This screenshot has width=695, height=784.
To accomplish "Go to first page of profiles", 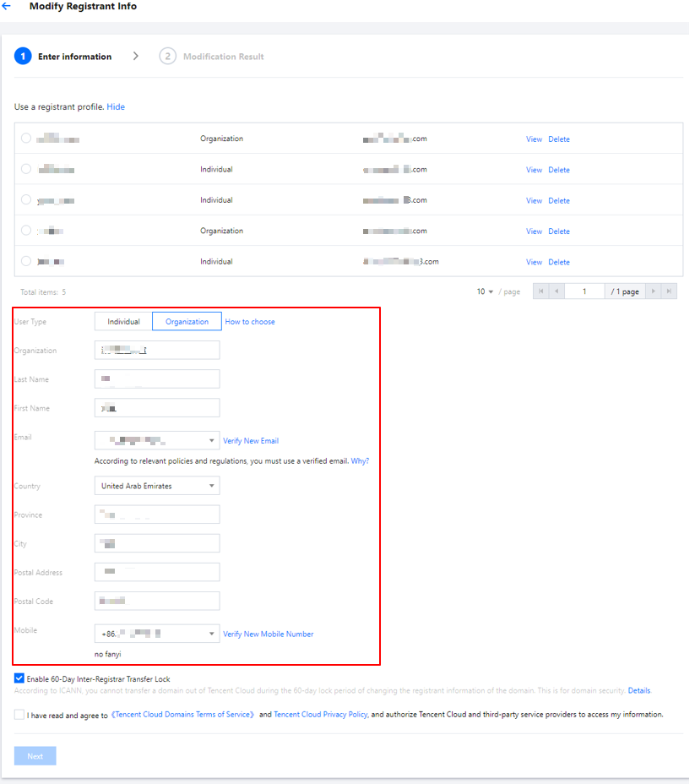I will coord(541,291).
